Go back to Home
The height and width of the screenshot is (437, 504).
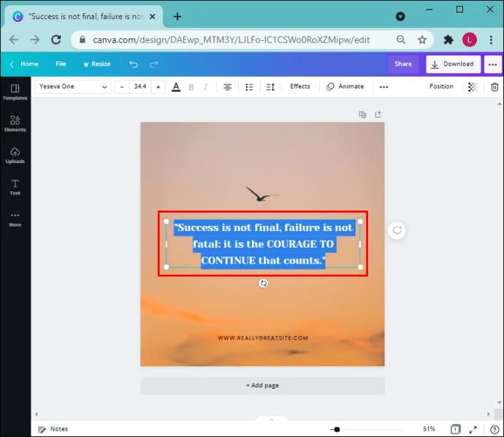24,64
